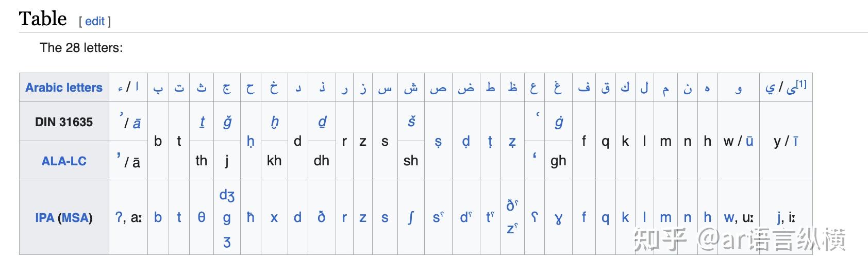
Task: Click the edit link beside Table heading
Action: click(95, 21)
